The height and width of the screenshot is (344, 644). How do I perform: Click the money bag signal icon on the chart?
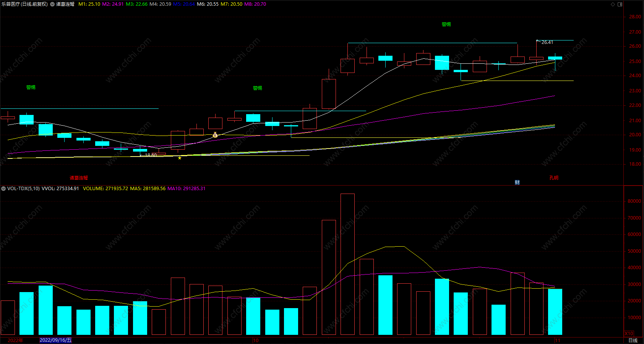click(x=215, y=135)
